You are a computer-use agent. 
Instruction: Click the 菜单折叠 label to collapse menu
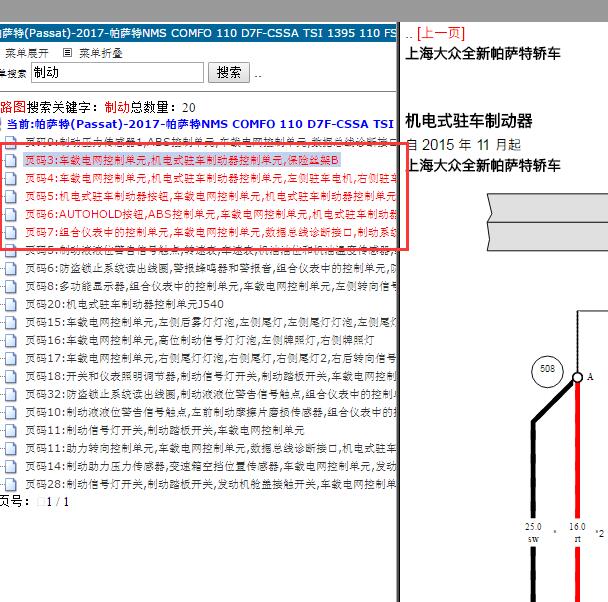[101, 53]
